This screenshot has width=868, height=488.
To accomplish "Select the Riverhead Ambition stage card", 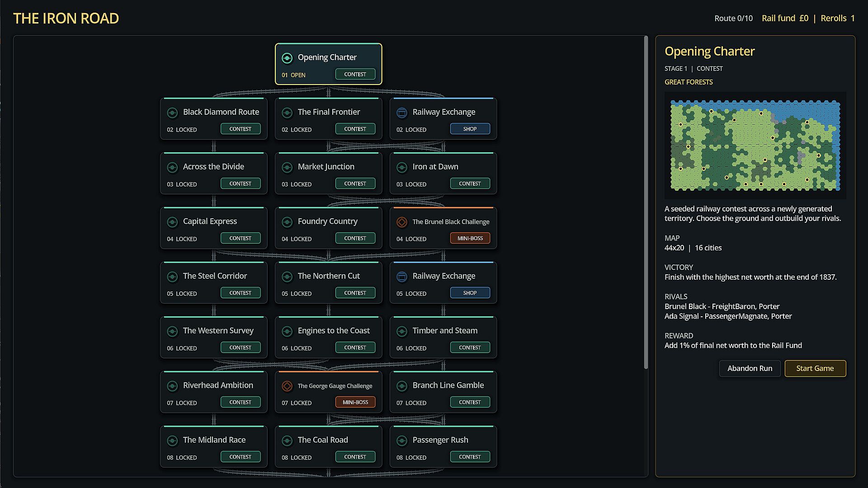I will pos(214,392).
